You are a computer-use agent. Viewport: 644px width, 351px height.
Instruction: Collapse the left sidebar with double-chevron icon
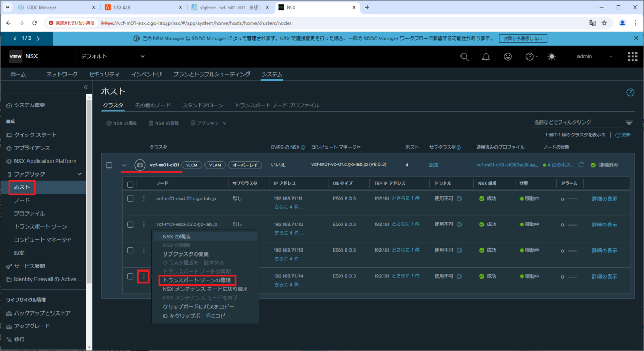click(x=85, y=87)
